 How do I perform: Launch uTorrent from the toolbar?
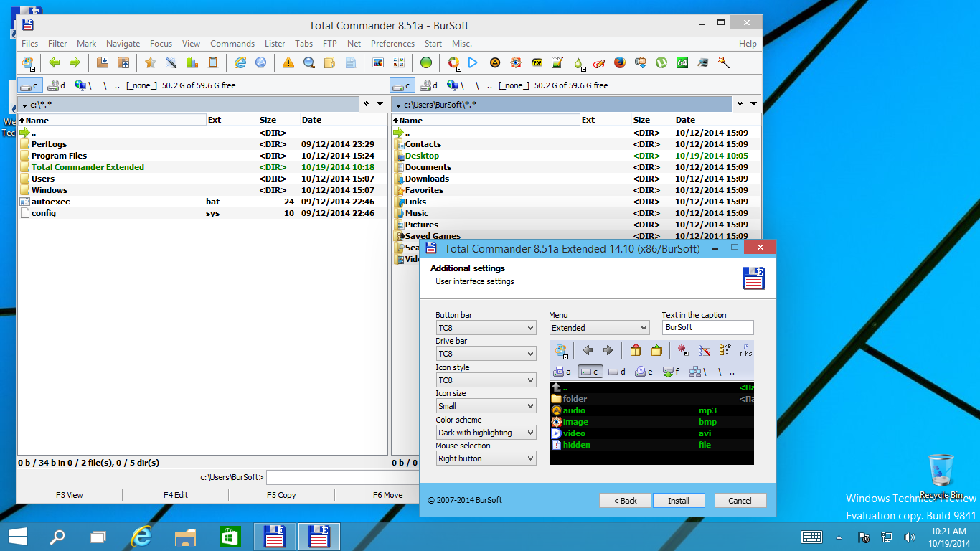[x=661, y=62]
